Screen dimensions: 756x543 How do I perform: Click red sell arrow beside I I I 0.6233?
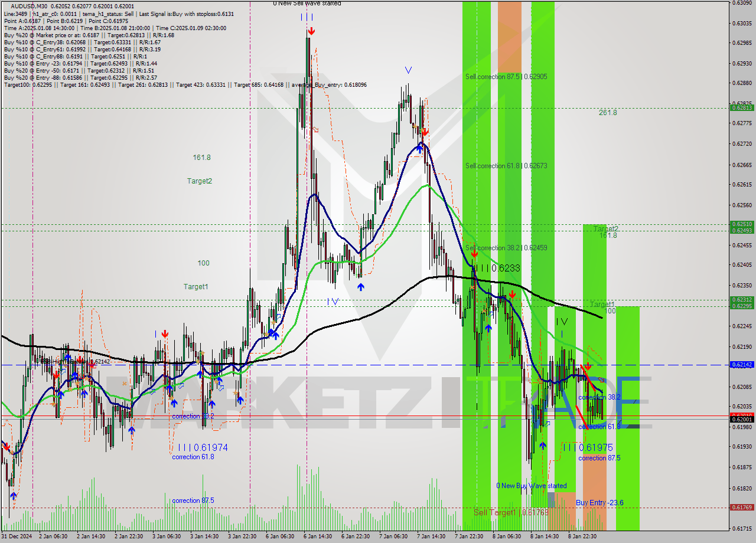click(x=474, y=254)
